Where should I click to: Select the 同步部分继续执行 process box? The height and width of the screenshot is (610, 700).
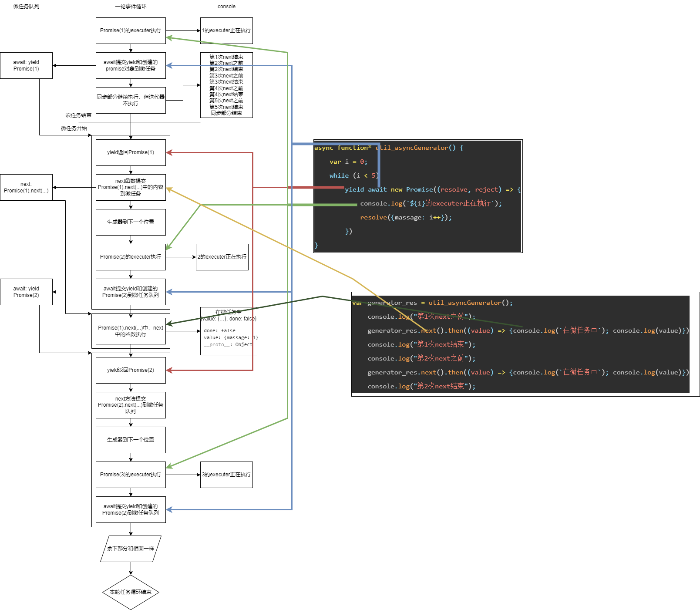pyautogui.click(x=131, y=100)
